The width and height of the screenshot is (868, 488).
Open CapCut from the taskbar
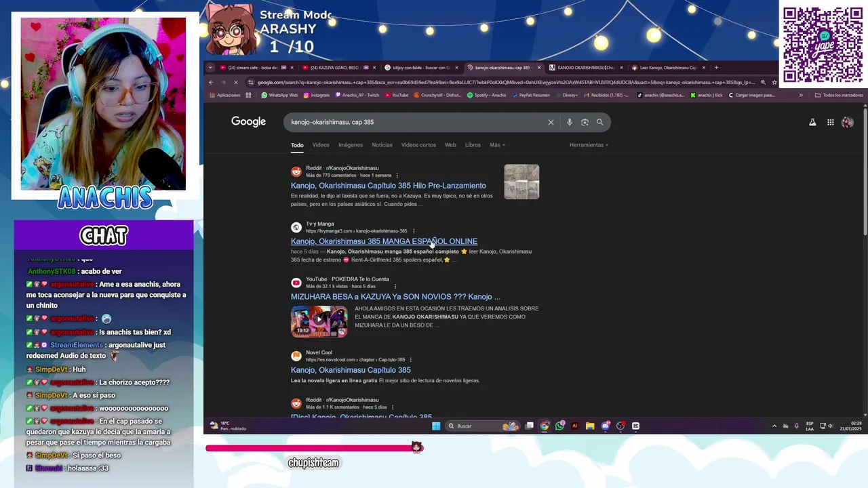(635, 426)
